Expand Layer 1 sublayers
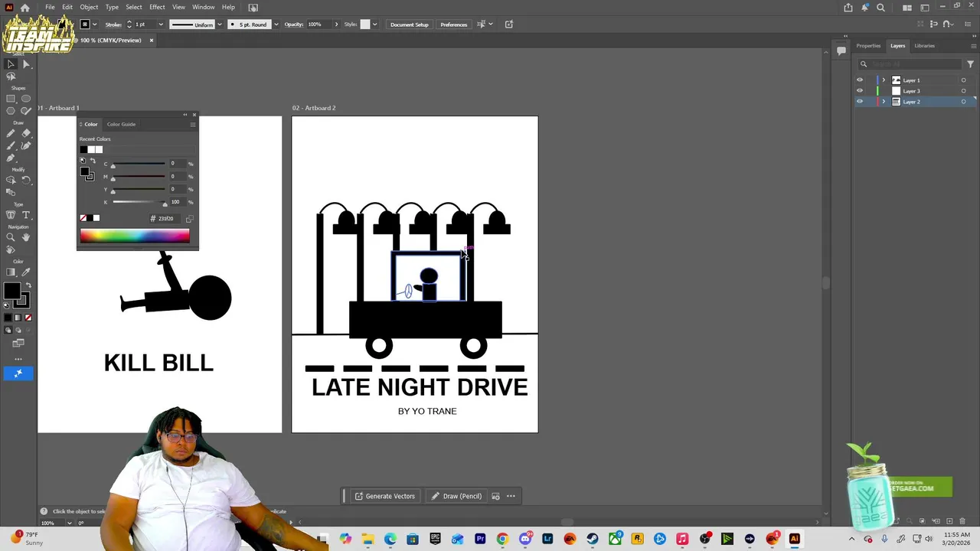This screenshot has width=980, height=551. pyautogui.click(x=884, y=80)
